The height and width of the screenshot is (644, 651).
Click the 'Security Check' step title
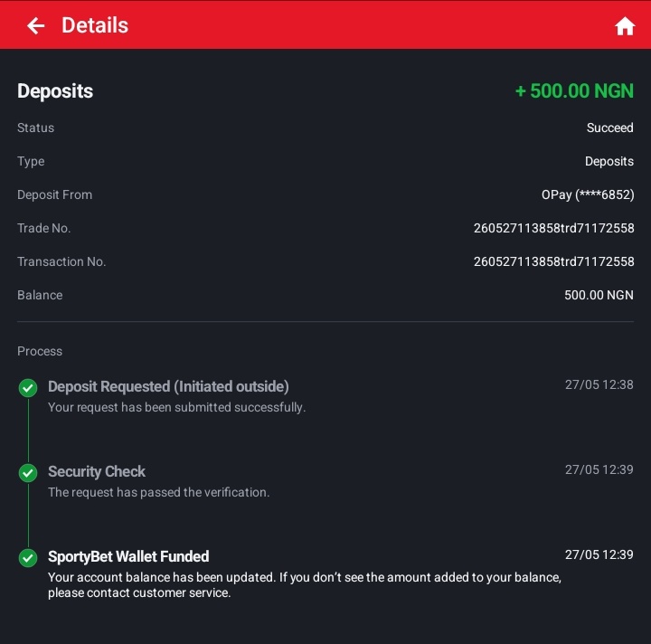coord(97,471)
